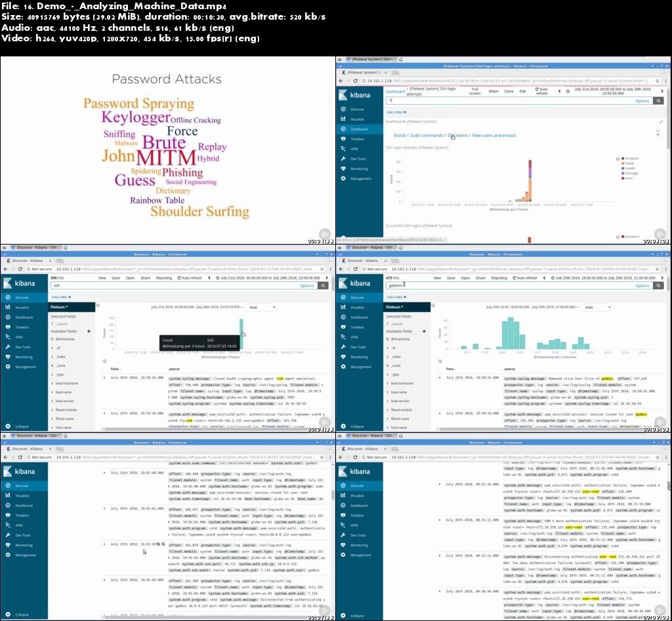
Task: Open Management in the SSH login attempts dashboard sidebar
Action: point(359,178)
